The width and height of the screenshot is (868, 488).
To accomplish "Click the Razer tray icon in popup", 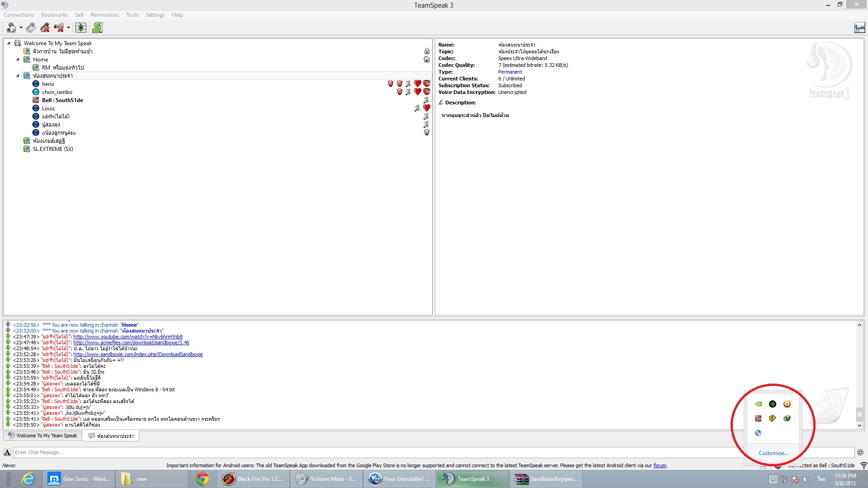I will [773, 404].
